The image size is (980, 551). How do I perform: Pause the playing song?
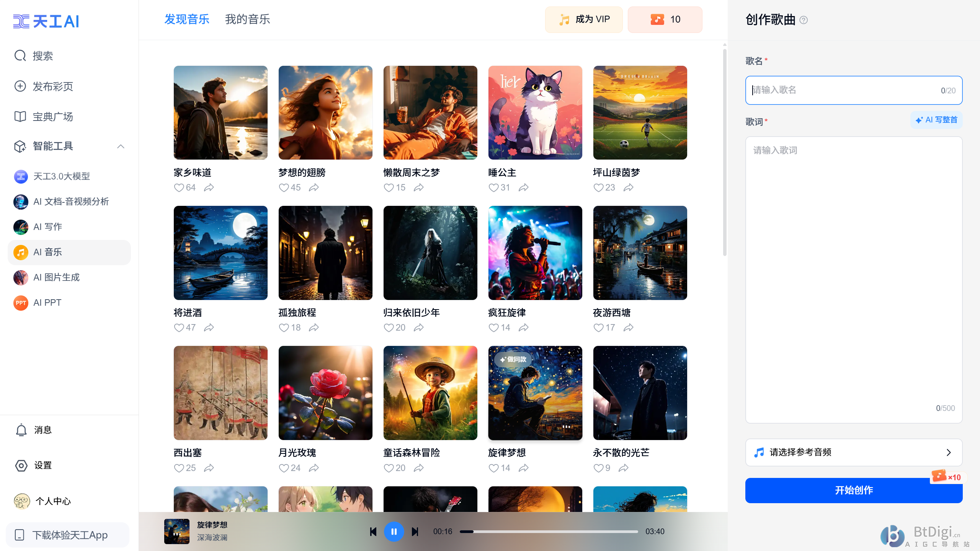(x=394, y=532)
